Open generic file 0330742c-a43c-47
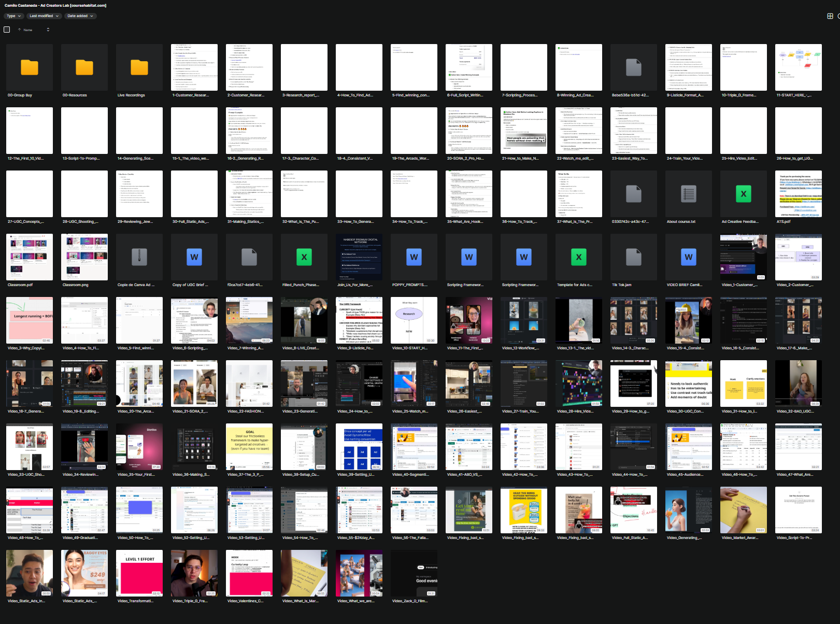 (634, 194)
